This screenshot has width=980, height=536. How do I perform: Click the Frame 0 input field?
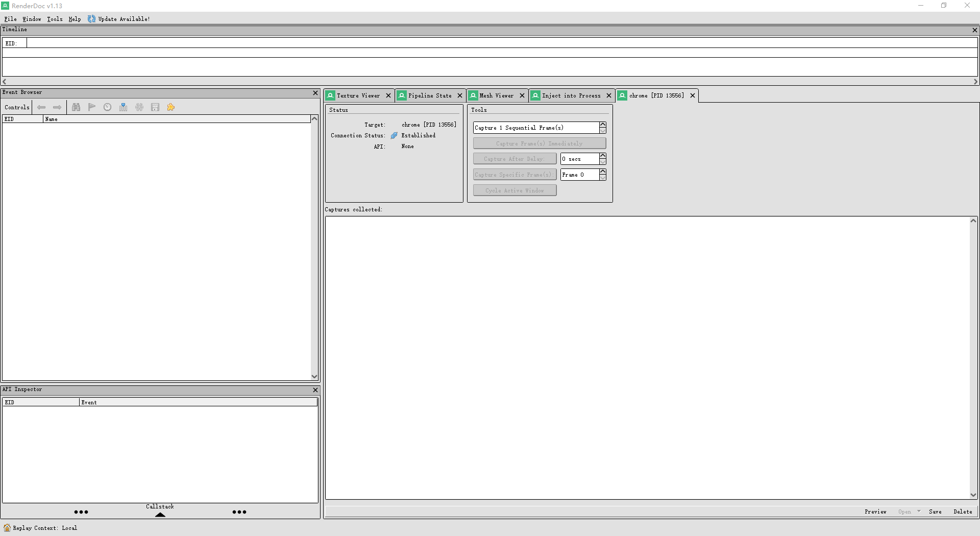[580, 175]
